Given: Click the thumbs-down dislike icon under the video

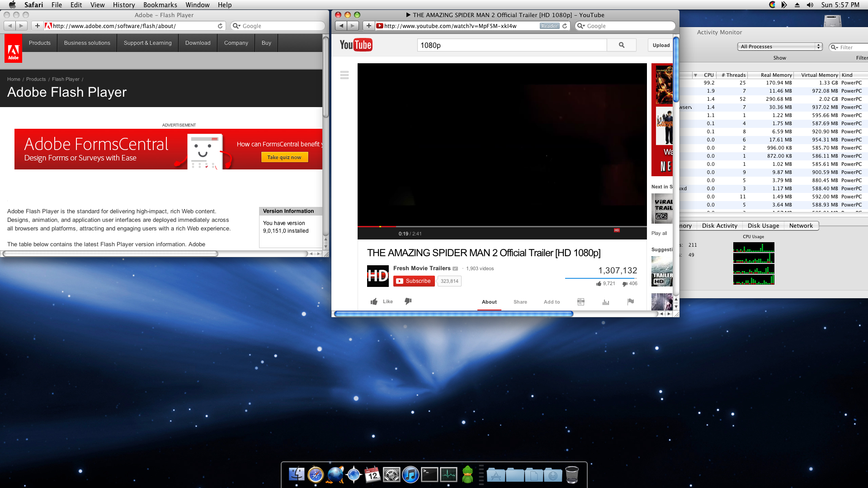Looking at the screenshot, I should tap(408, 301).
